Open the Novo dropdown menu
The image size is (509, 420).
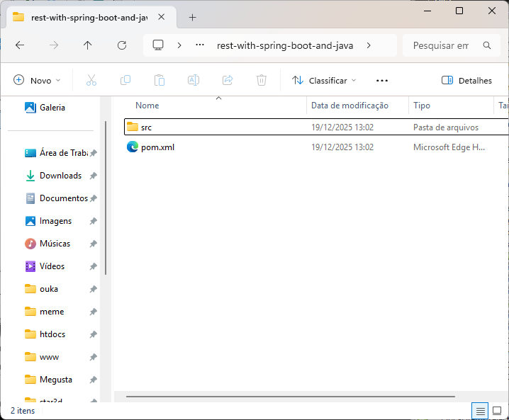[38, 81]
